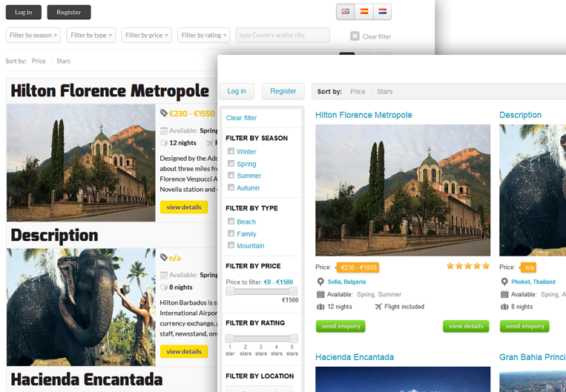Open the Filter by season dropdown

pyautogui.click(x=33, y=36)
